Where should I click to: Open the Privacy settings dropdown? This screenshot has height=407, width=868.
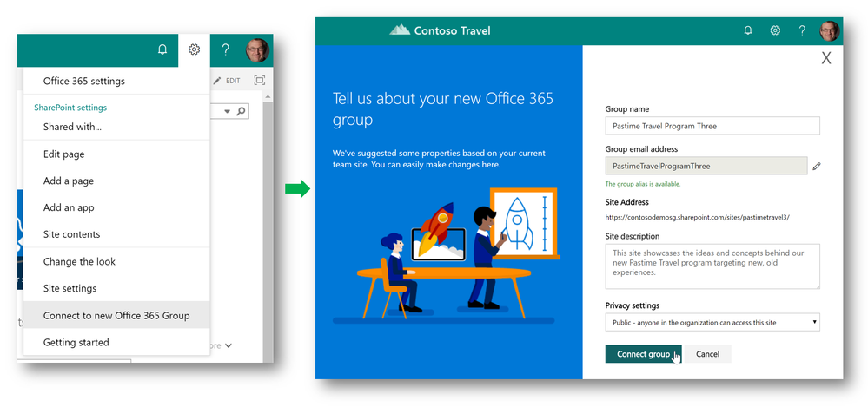coord(712,322)
